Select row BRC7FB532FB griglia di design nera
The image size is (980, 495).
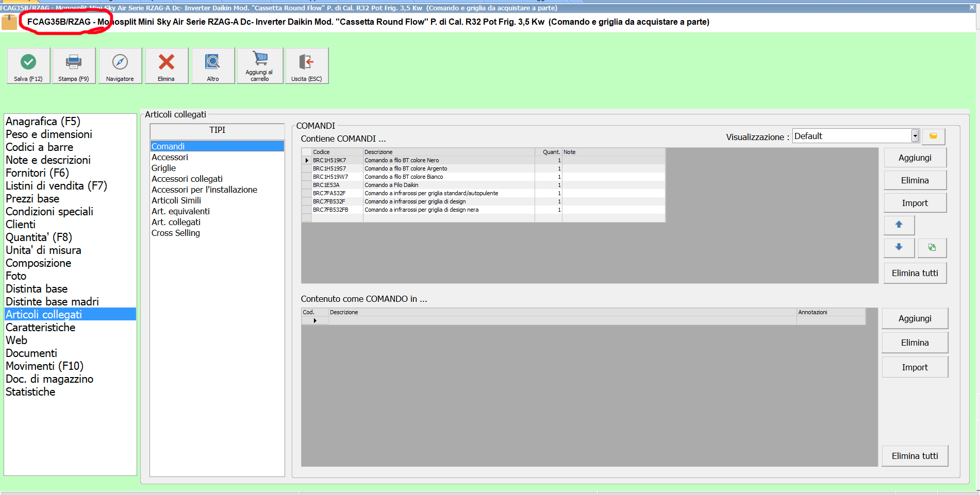click(483, 210)
